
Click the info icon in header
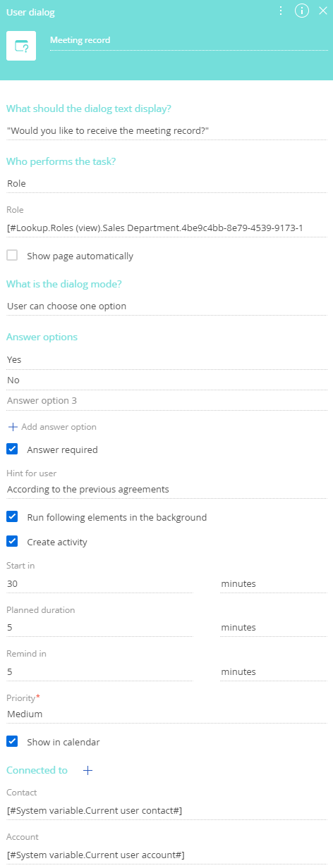click(x=302, y=11)
